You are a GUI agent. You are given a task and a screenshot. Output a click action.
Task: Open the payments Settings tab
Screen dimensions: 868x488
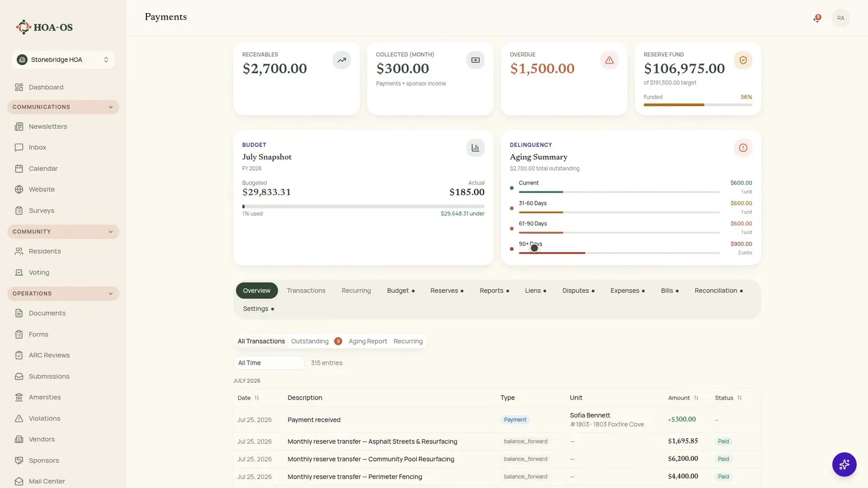pos(259,309)
